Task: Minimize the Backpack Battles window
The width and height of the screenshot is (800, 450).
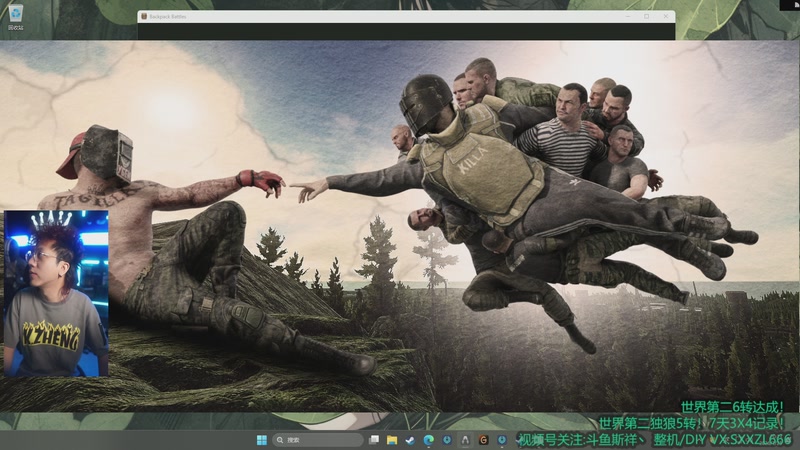Action: coord(628,16)
